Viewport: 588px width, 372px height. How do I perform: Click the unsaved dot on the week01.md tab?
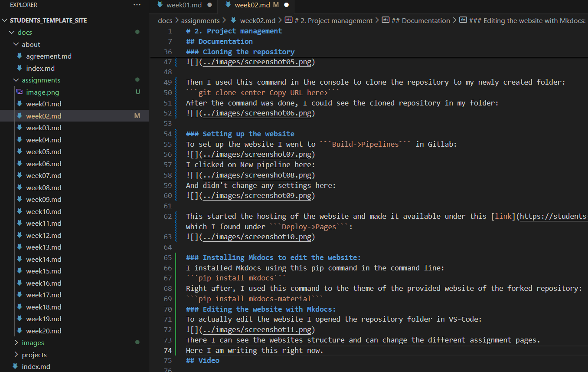tap(210, 5)
